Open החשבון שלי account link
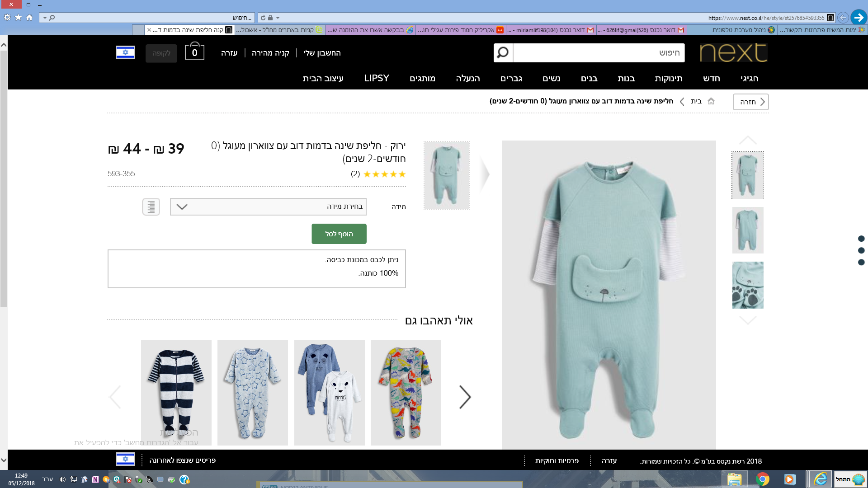Viewport: 868px width, 488px height. (x=322, y=53)
